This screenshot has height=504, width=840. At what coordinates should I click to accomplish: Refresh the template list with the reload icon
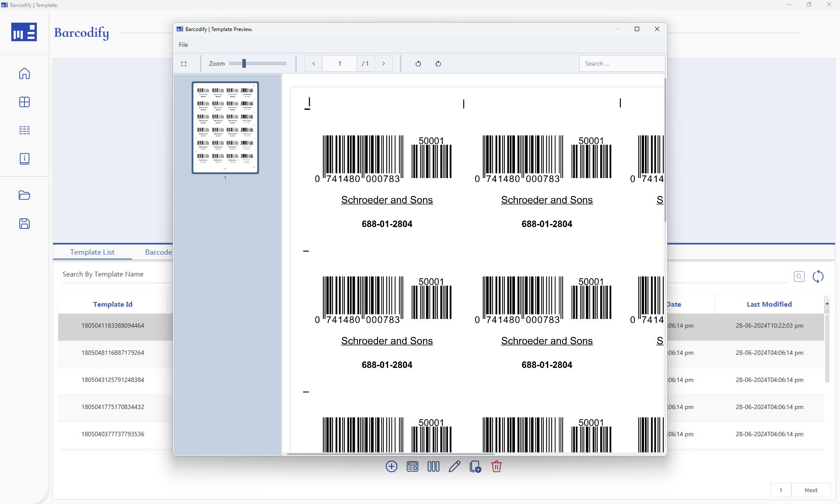(x=818, y=276)
